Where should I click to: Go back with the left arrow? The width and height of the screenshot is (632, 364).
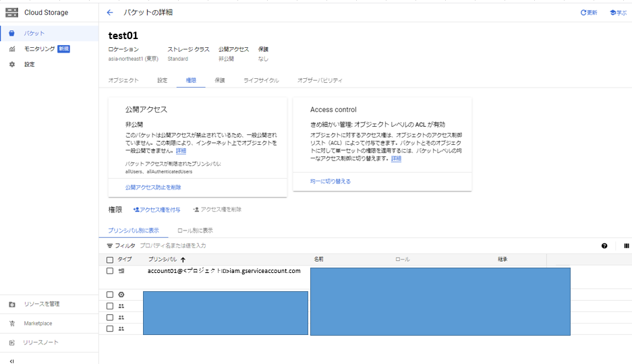pyautogui.click(x=110, y=13)
